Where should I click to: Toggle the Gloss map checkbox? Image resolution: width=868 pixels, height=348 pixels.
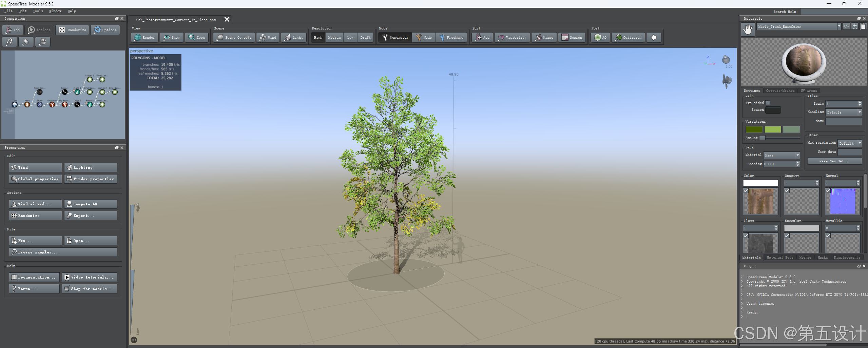(x=746, y=236)
